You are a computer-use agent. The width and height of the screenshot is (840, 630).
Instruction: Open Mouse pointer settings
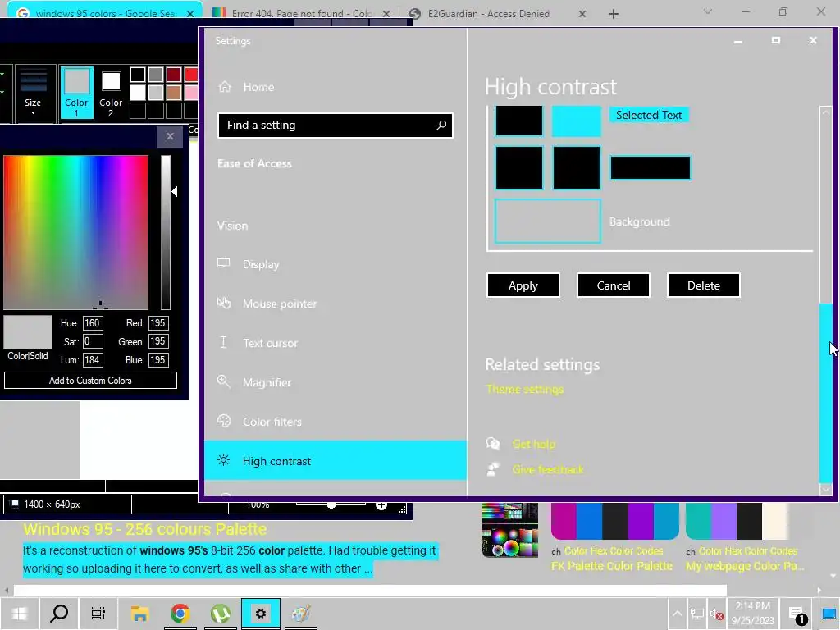(279, 304)
